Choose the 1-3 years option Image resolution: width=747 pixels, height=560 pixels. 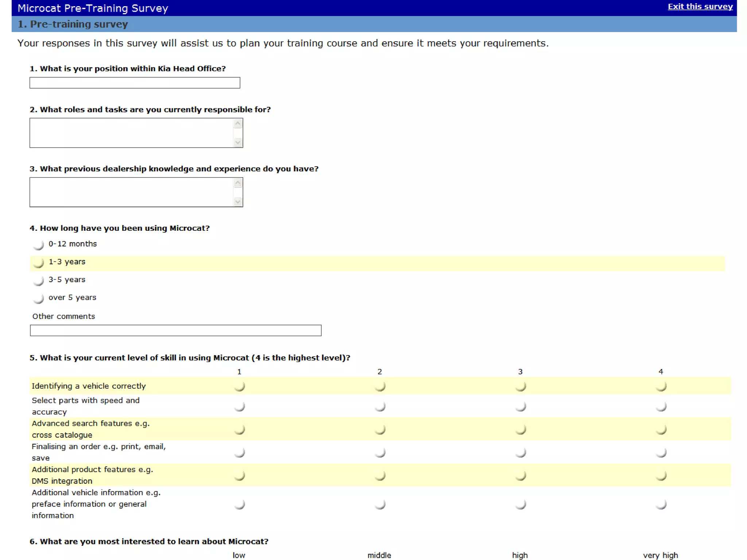38,262
